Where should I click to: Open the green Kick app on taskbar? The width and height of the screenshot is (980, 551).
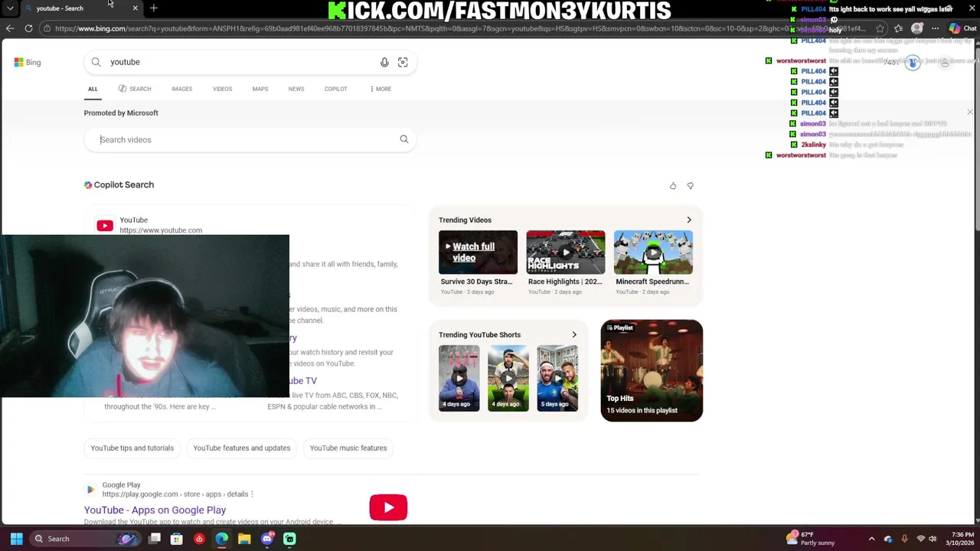[x=289, y=539]
